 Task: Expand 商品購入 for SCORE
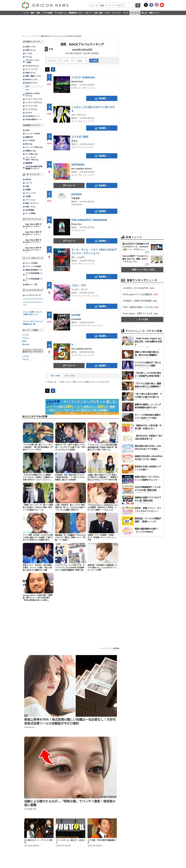click(x=102, y=336)
